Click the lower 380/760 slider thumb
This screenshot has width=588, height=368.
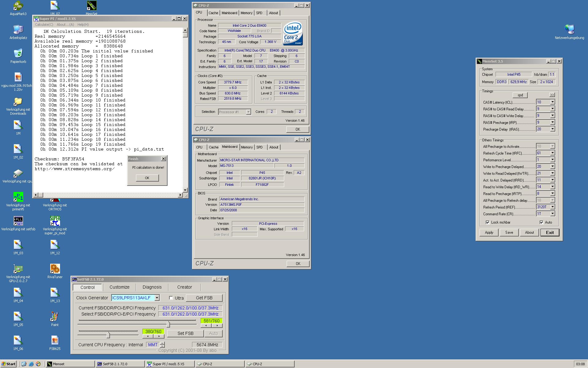108,335
